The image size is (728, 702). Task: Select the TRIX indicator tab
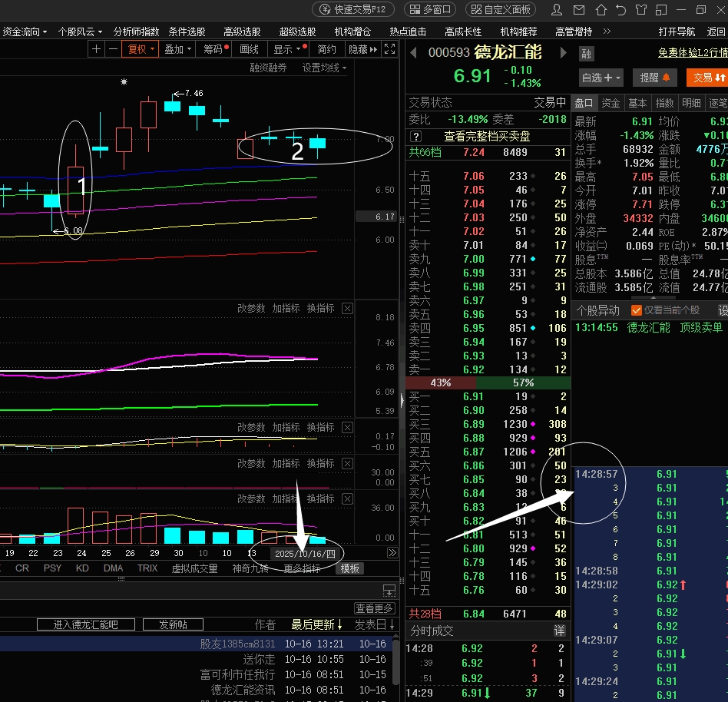(x=147, y=568)
